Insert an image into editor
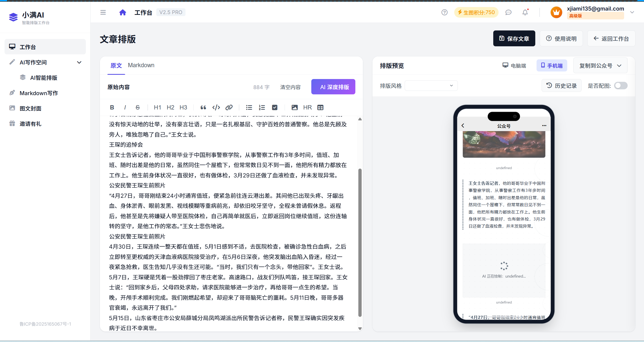 [294, 107]
